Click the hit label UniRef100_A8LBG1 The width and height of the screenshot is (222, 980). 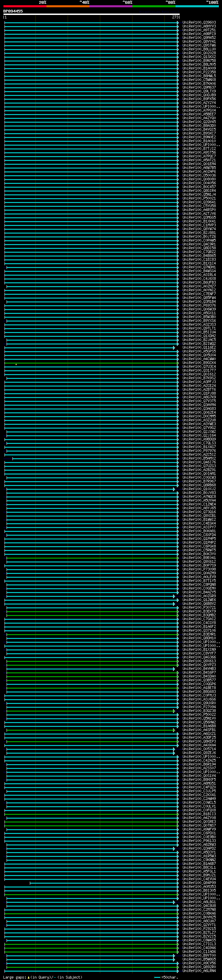pos(199,902)
